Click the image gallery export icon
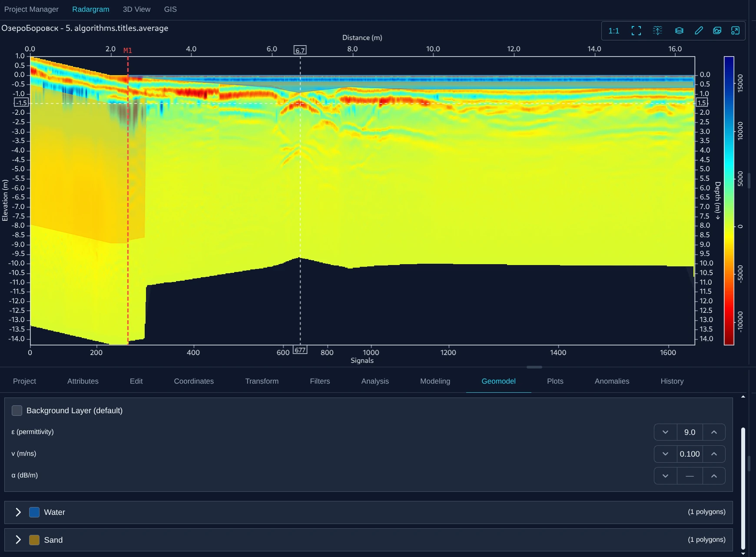 tap(717, 31)
